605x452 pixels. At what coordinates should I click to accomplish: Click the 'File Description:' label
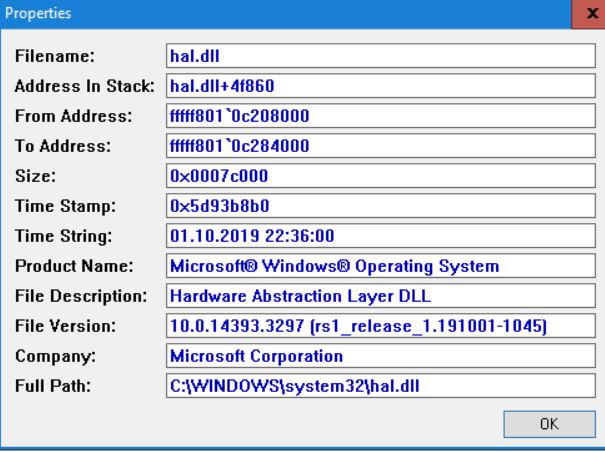tap(81, 296)
